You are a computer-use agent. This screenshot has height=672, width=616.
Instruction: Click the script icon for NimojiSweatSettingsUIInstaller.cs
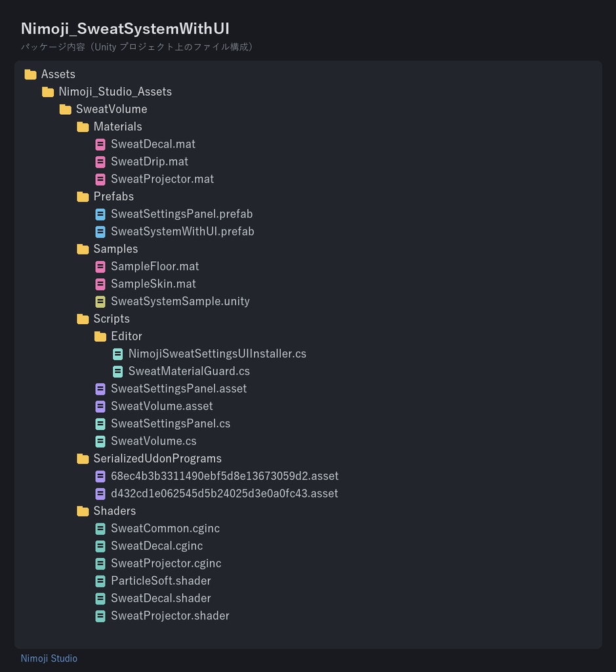[x=118, y=354]
